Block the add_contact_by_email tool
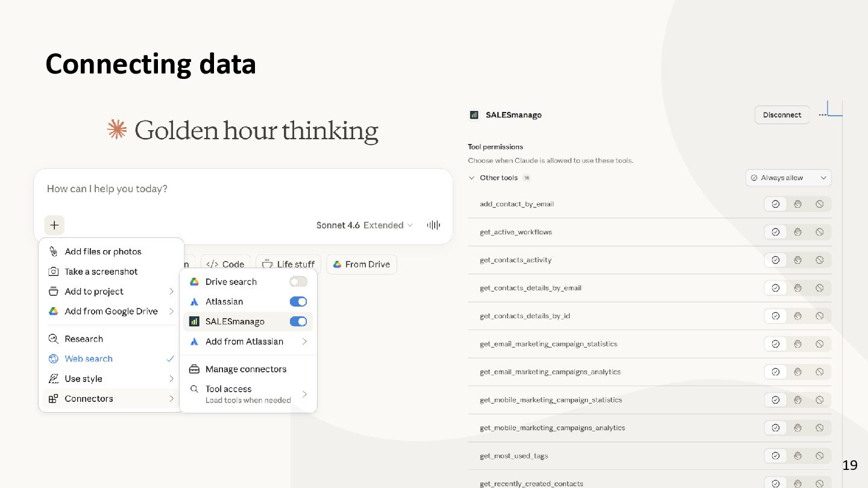868x488 pixels. click(820, 204)
